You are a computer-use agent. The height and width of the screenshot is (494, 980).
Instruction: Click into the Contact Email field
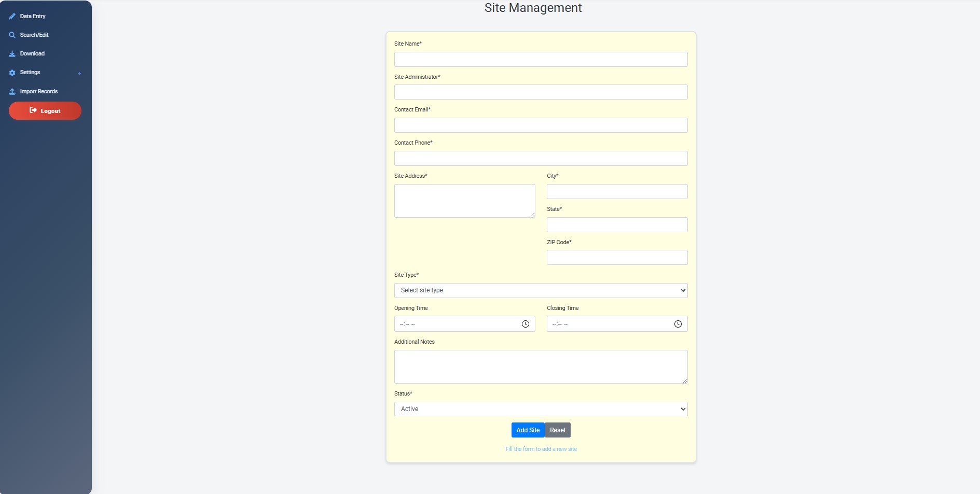tap(541, 125)
